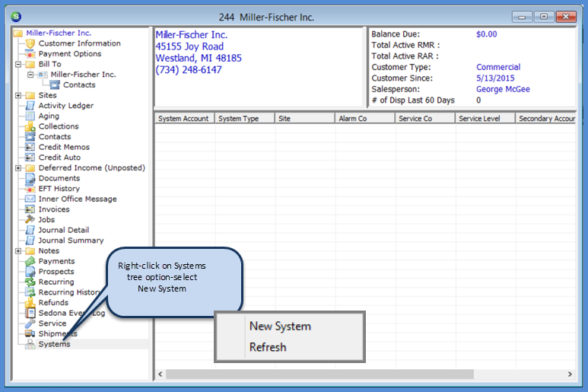Click the $0.00 balance due value
Screen dimensions: 588x392
tap(486, 34)
